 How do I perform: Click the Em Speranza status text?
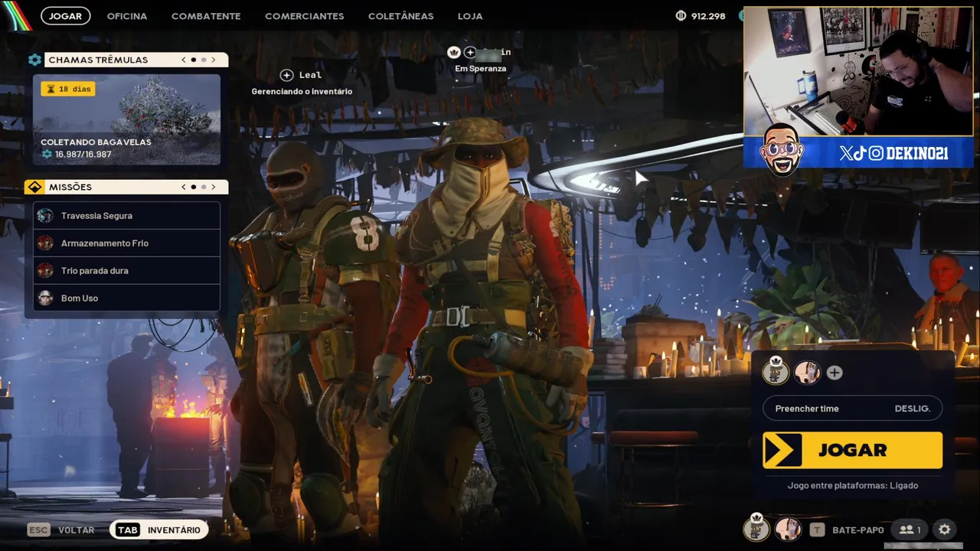480,69
